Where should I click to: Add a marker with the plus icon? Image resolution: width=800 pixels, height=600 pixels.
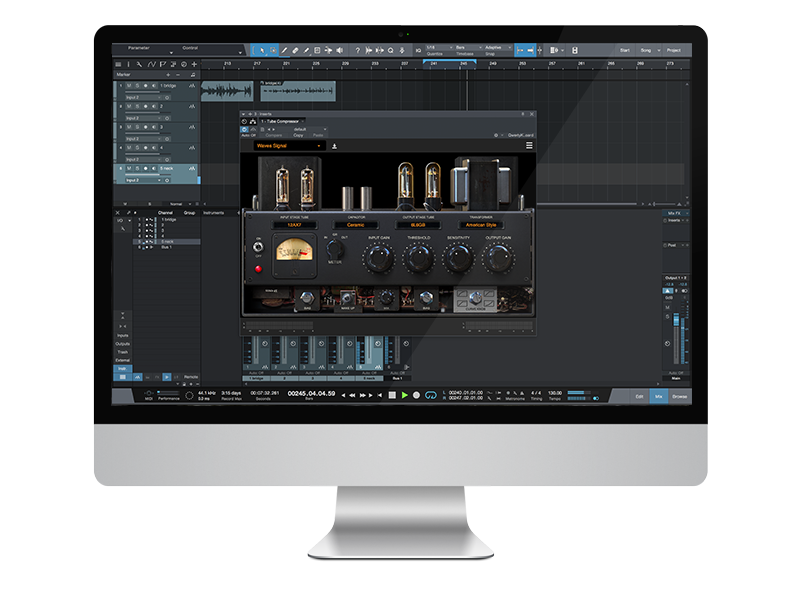pos(168,74)
